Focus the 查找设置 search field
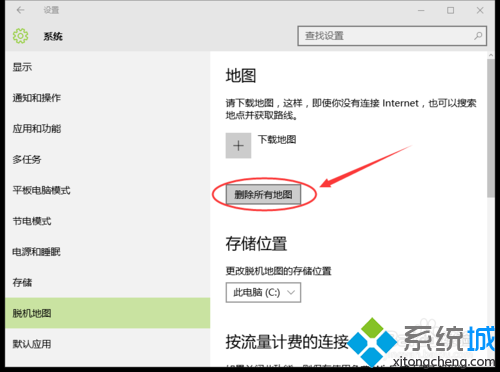 (392, 36)
